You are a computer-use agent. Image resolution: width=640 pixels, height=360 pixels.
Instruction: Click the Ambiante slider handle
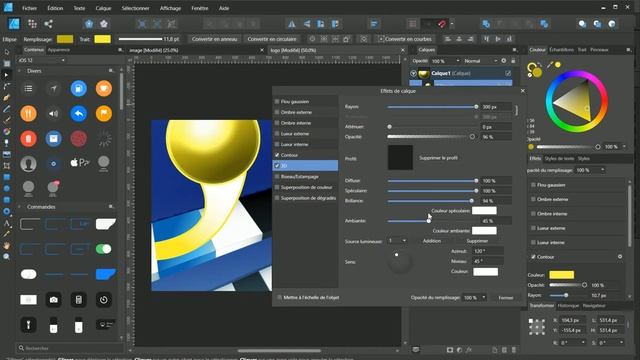[429, 221]
